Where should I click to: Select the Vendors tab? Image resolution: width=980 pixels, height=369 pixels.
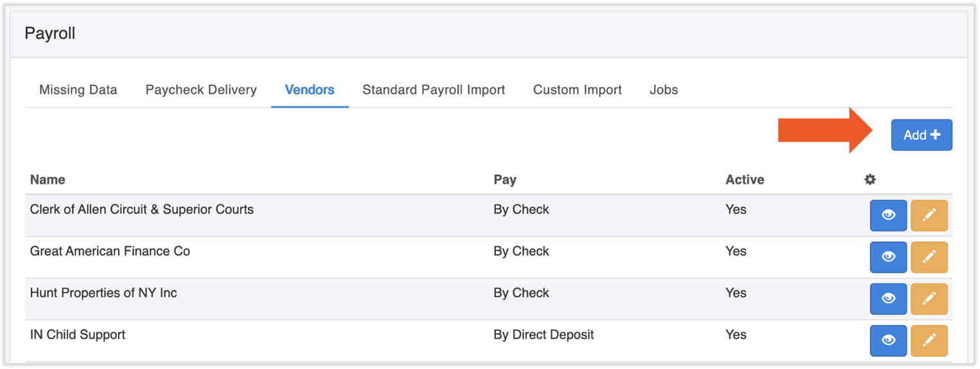click(310, 90)
